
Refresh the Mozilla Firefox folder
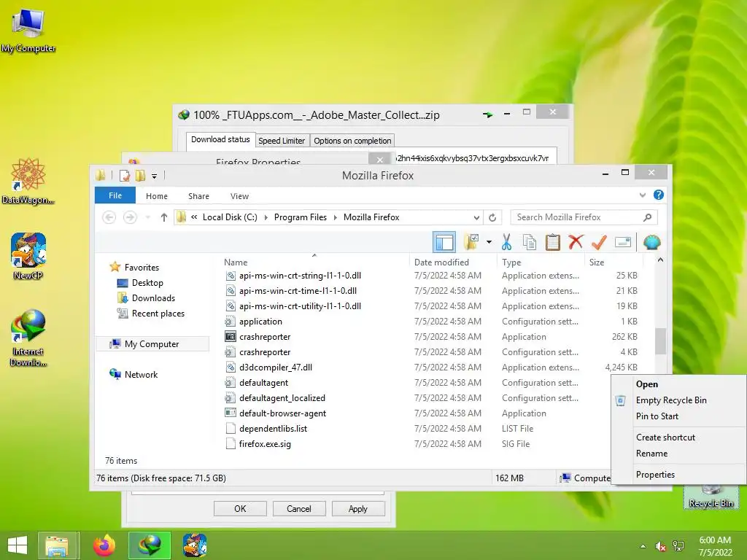(x=492, y=217)
